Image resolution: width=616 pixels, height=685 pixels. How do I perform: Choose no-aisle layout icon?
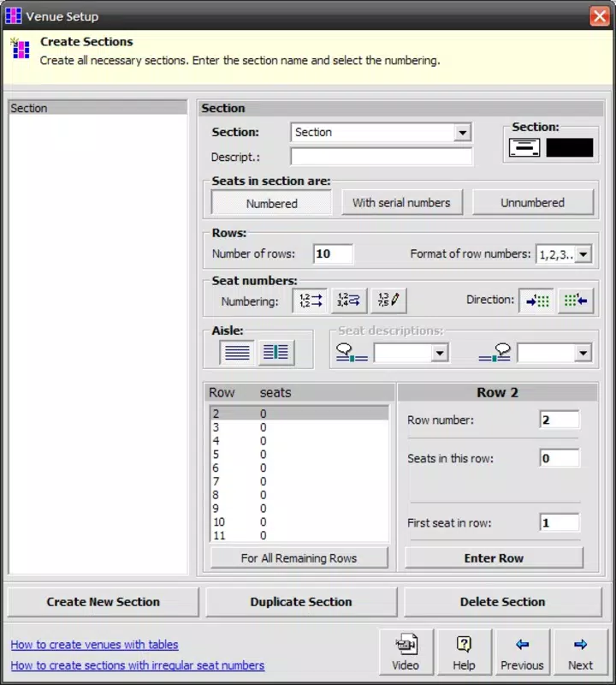pyautogui.click(x=237, y=352)
